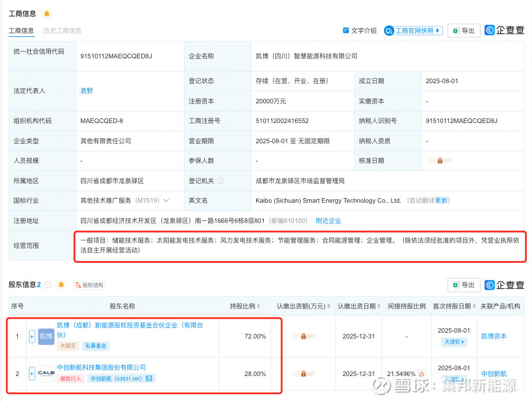Open 凯博资本 related institution link
Image resolution: width=532 pixels, height=402 pixels.
pyautogui.click(x=494, y=336)
